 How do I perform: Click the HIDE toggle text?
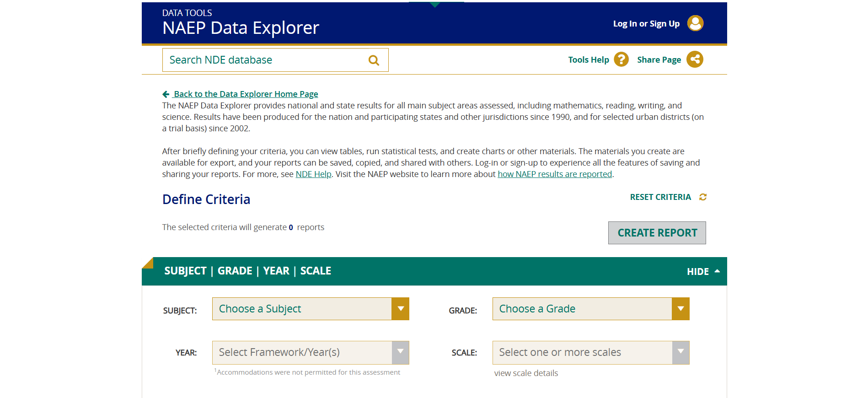pyautogui.click(x=698, y=272)
